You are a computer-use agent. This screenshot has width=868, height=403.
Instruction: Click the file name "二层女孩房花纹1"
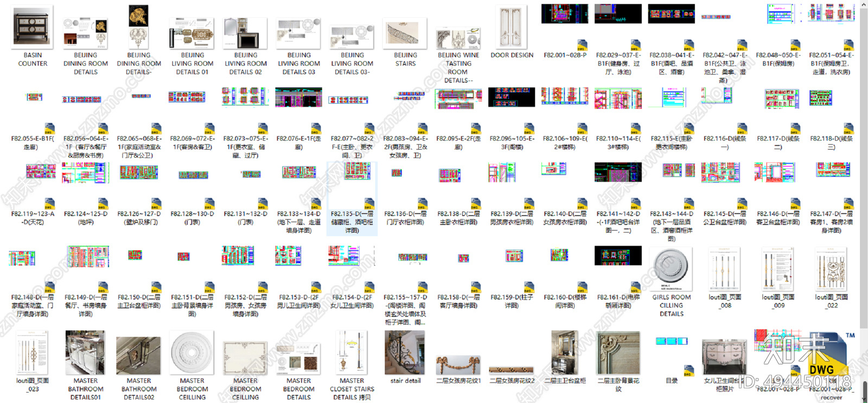pos(458,381)
